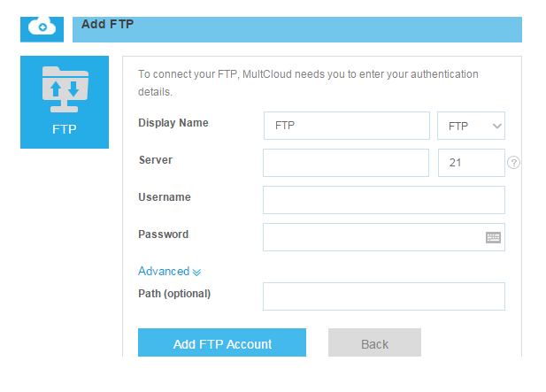Click into the Server address field
Screen dimensions: 546x392
click(345, 163)
